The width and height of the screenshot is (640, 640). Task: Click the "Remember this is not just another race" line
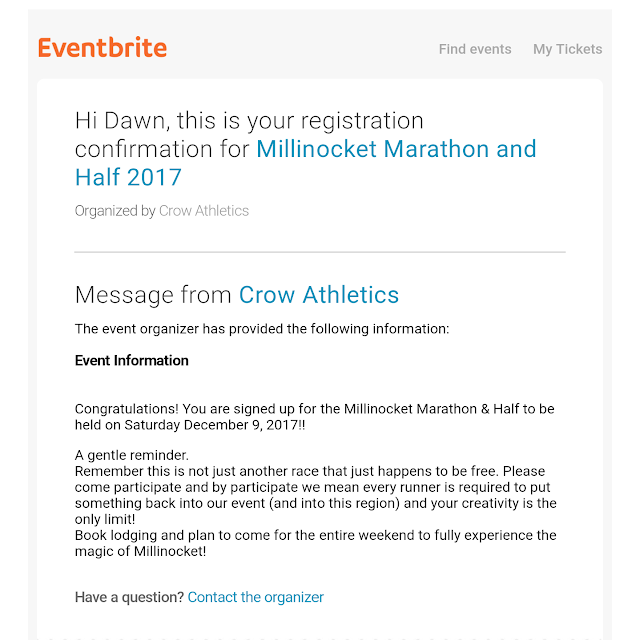pos(310,471)
